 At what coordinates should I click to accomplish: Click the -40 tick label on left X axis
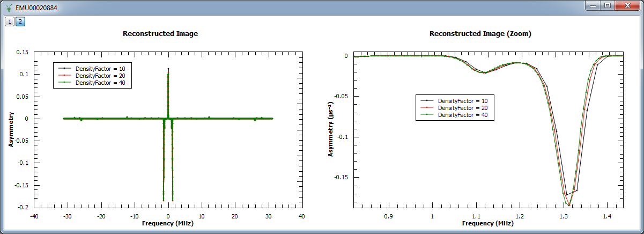pos(34,215)
